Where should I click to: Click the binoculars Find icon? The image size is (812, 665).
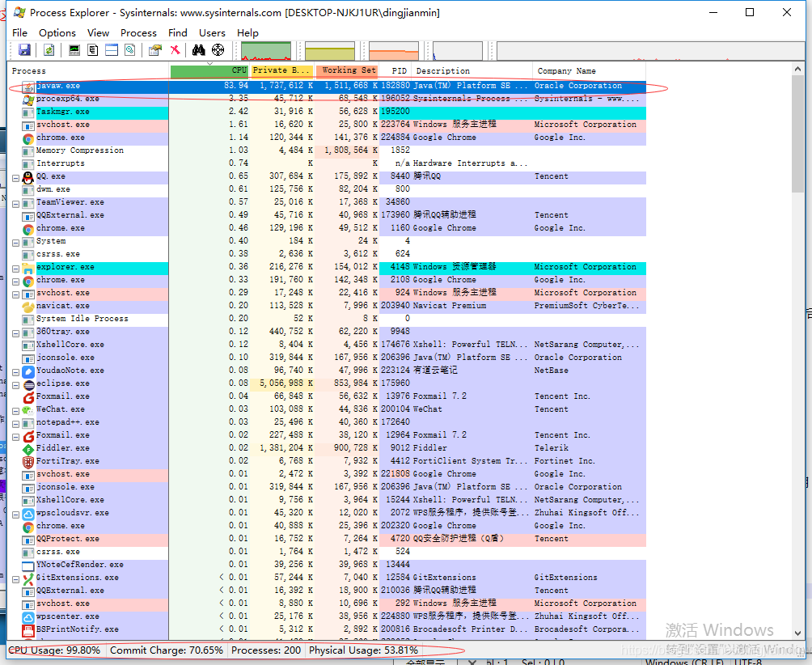[x=198, y=50]
